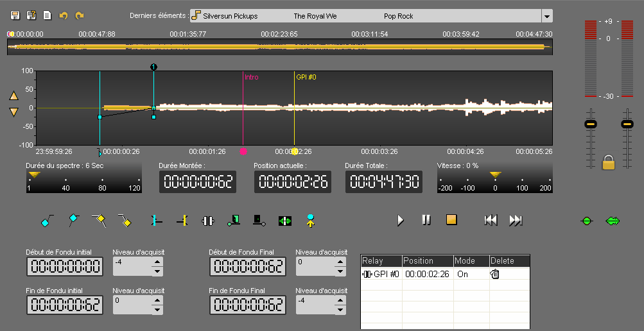Click the orange up arrow beside waveform

tap(13, 96)
